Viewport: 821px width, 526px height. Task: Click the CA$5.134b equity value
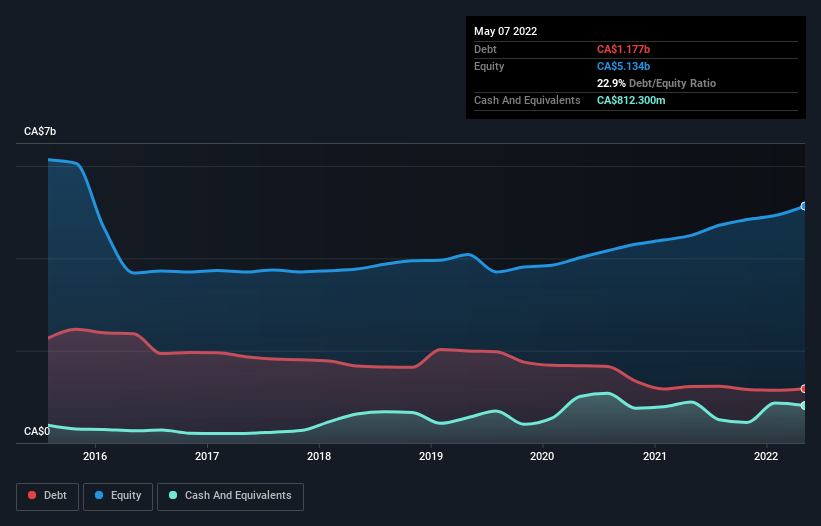(x=623, y=66)
